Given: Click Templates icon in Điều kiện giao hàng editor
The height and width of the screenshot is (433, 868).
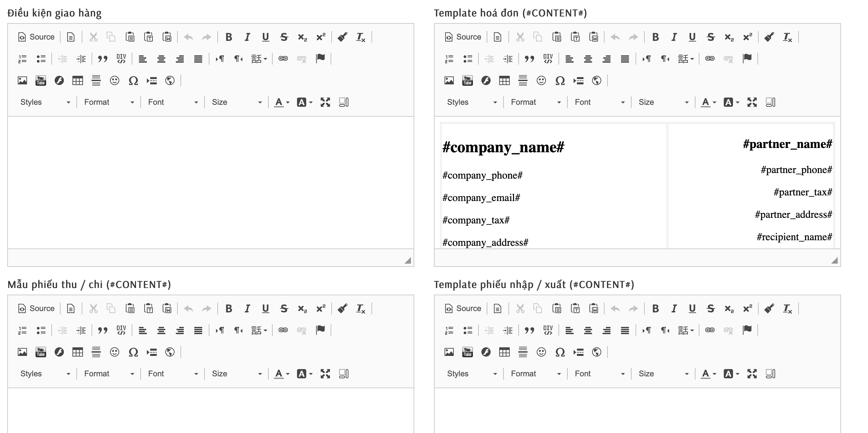Looking at the screenshot, I should click(x=71, y=37).
